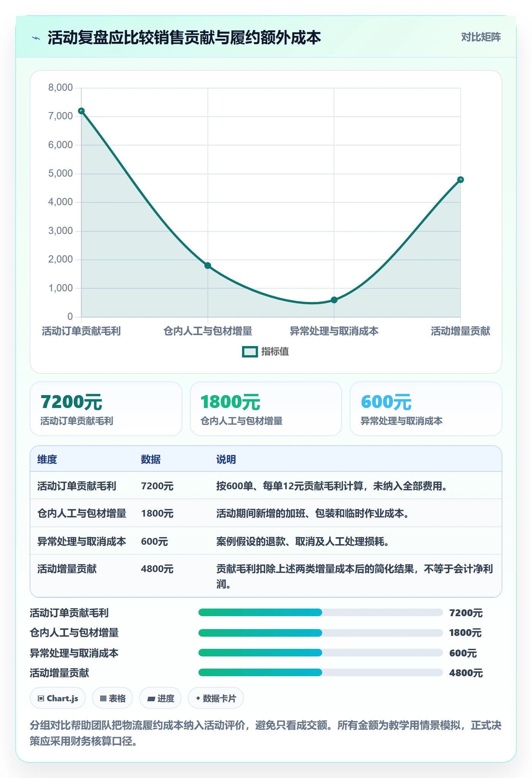
Task: Click the 5,000 tick label on the chart's vertical axis
Action: (x=60, y=174)
